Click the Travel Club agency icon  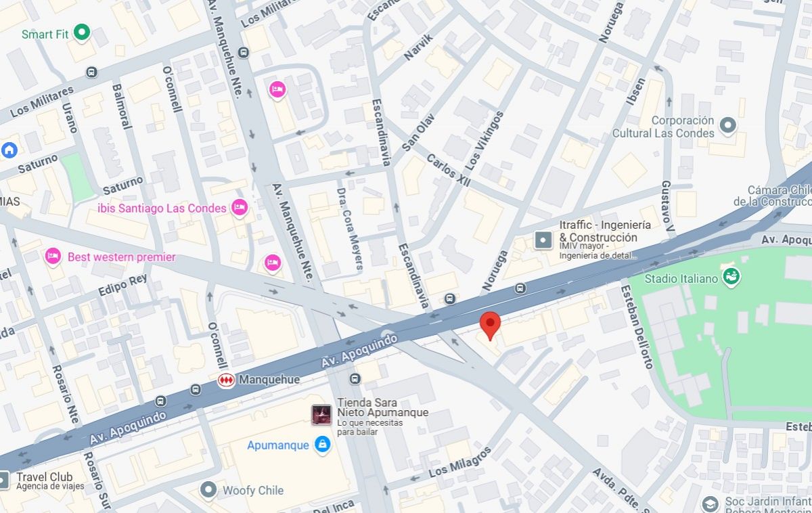point(3,481)
